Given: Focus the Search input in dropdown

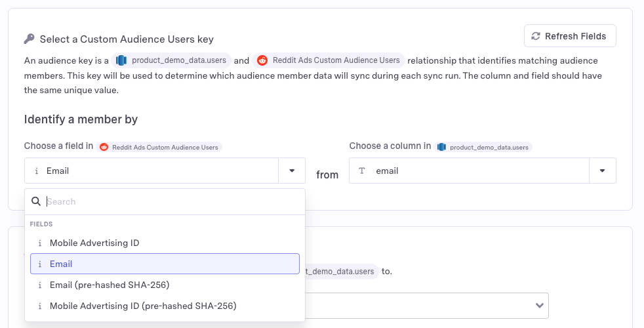Looking at the screenshot, I should (171, 201).
